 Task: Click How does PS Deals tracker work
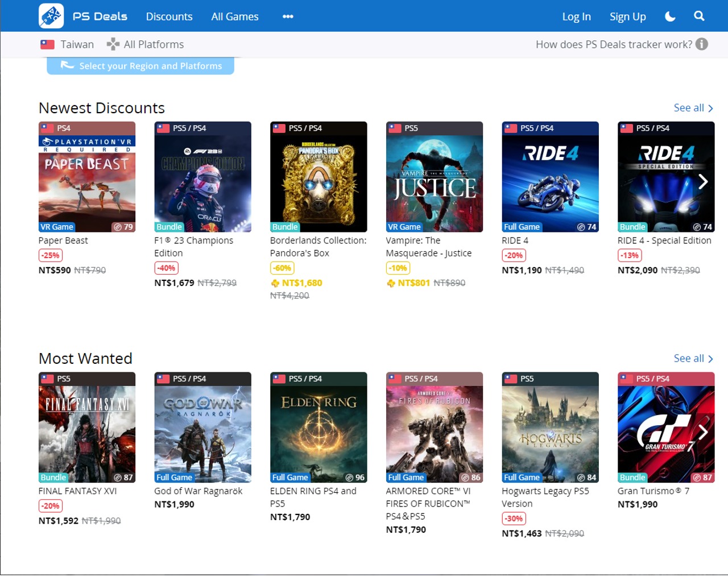point(614,44)
